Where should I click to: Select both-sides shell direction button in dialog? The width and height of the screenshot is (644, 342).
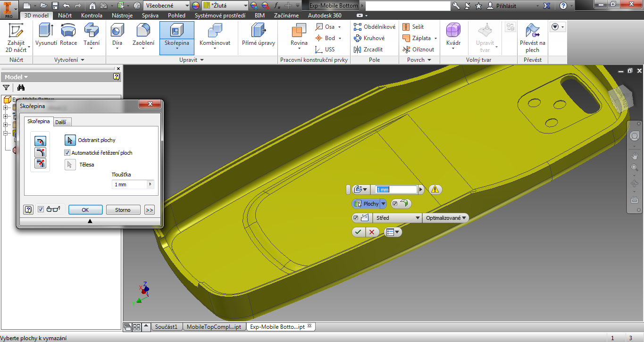click(x=40, y=163)
